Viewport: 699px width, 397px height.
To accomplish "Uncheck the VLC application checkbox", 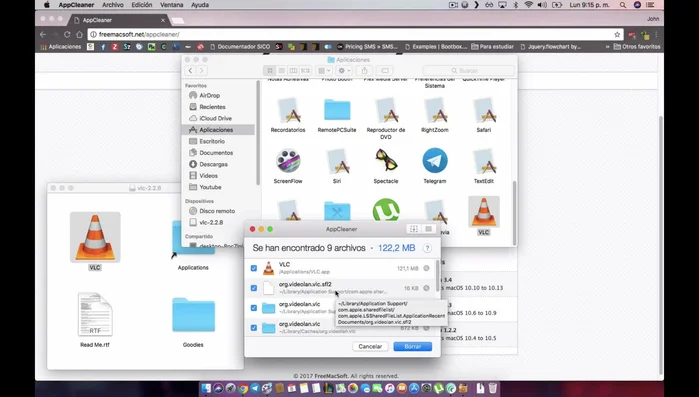I will tap(254, 268).
